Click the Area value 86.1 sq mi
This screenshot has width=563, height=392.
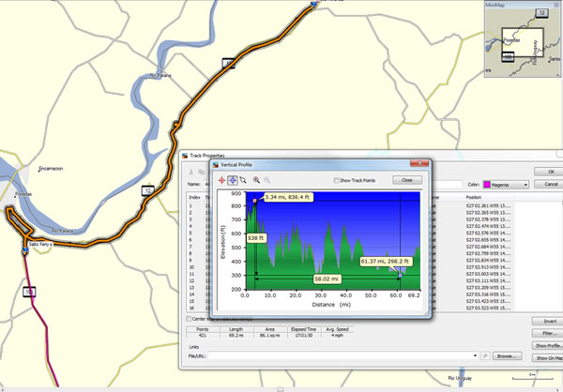pos(270,336)
